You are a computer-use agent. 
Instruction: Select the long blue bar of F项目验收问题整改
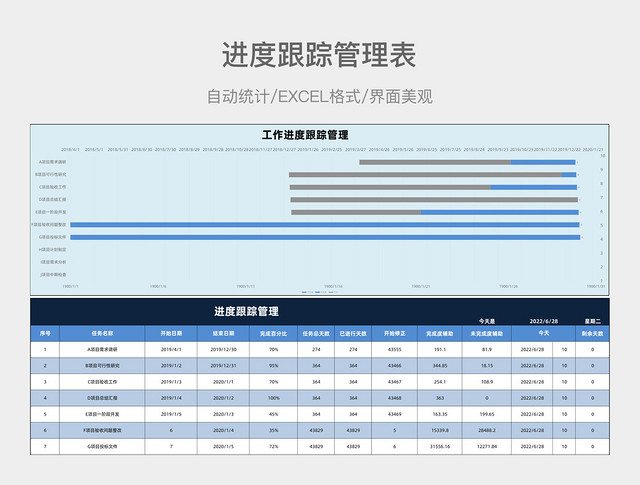click(324, 225)
